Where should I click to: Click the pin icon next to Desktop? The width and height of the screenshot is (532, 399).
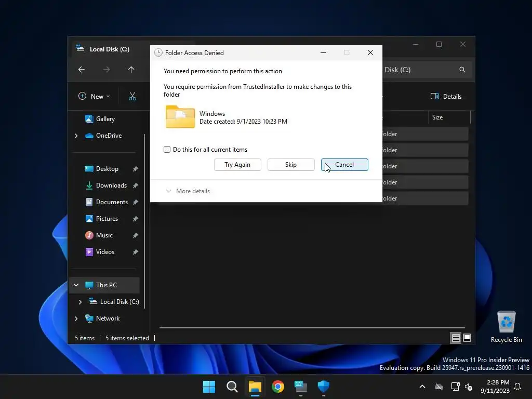[x=136, y=169]
